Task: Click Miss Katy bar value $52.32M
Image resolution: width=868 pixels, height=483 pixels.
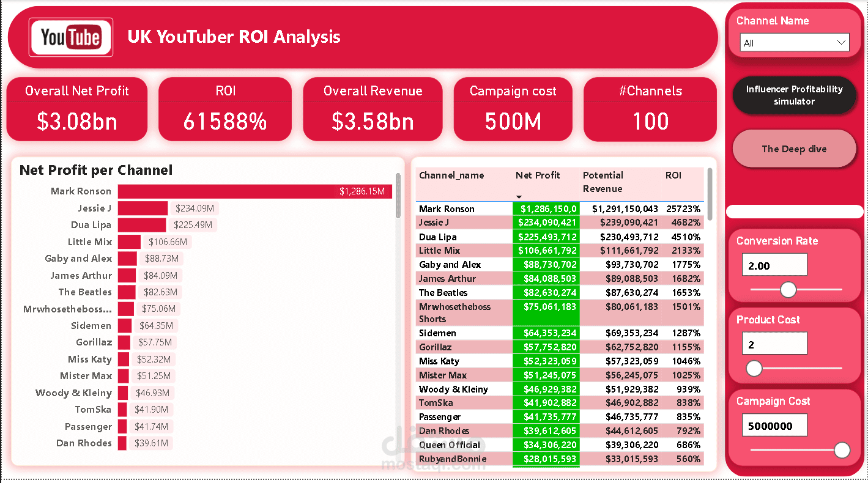Action: 154,359
